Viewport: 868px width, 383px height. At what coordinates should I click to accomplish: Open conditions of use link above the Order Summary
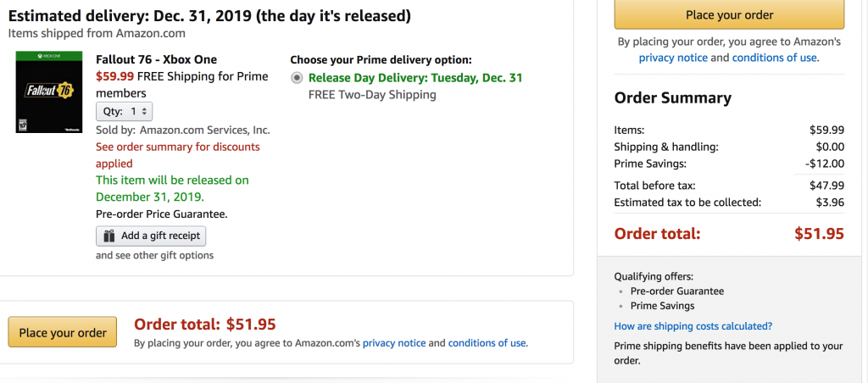774,58
